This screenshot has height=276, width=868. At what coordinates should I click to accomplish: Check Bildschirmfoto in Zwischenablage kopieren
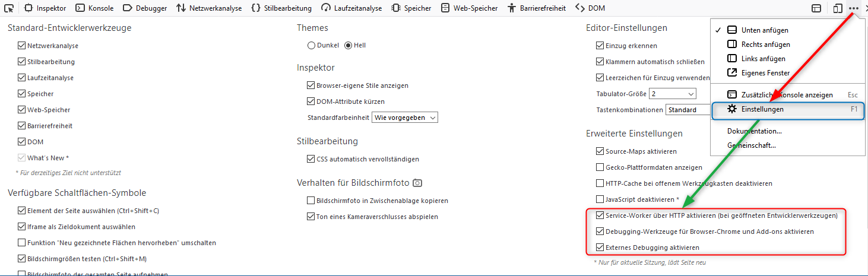[311, 201]
